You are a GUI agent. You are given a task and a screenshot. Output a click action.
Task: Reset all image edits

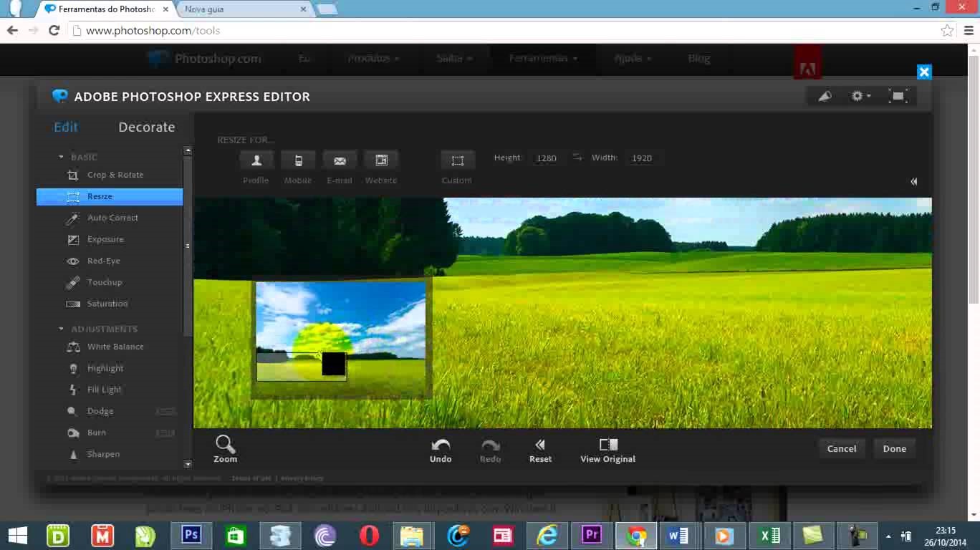[540, 450]
